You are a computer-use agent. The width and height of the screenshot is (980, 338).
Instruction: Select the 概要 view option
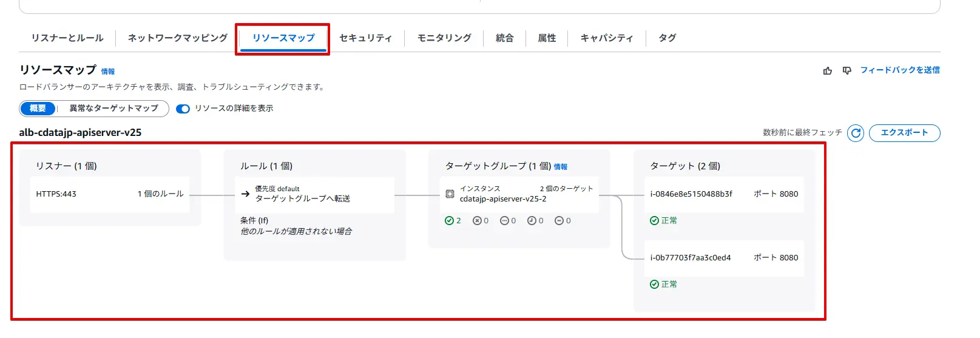pyautogui.click(x=38, y=109)
